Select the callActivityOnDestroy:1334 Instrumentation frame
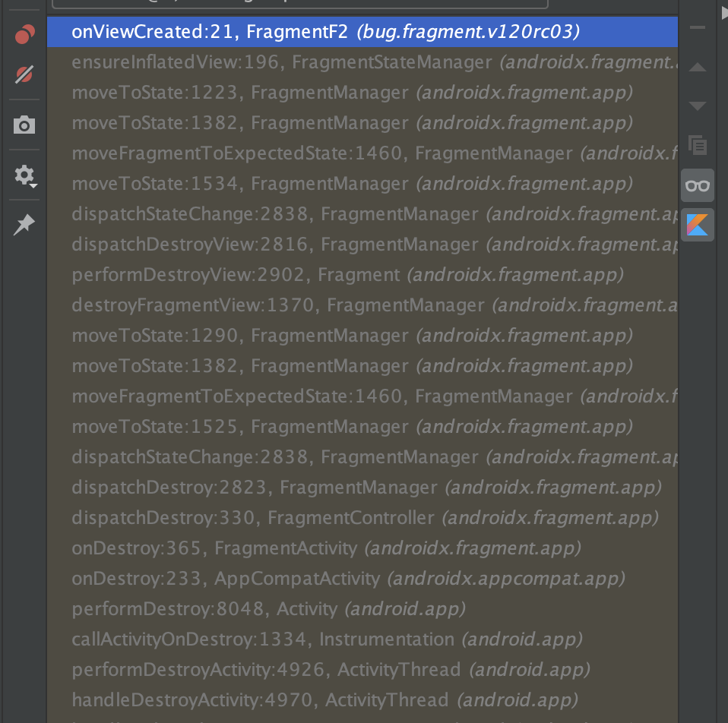This screenshot has height=723, width=728. [327, 639]
